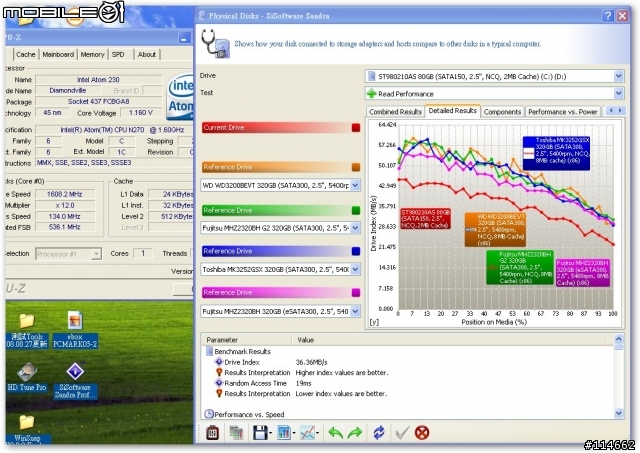Click the Intel Atom 230 name field in CPU-Z

point(98,80)
